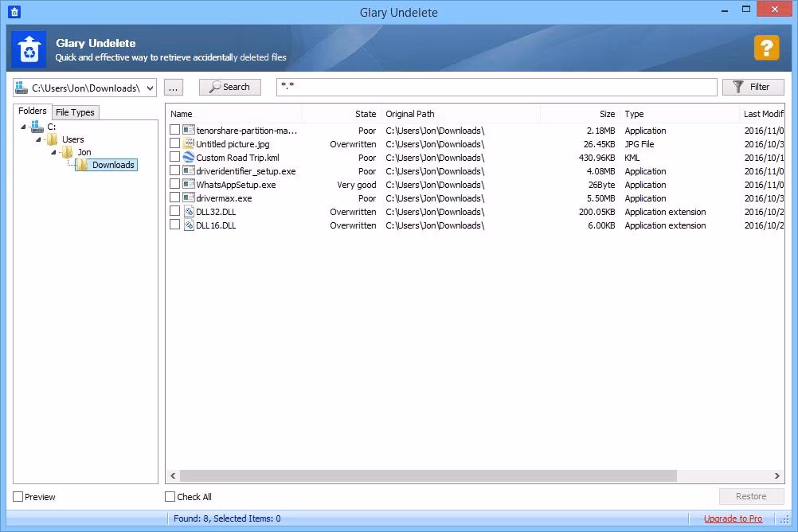Image resolution: width=798 pixels, height=532 pixels.
Task: Collapse the Users tree node
Action: click(x=38, y=139)
